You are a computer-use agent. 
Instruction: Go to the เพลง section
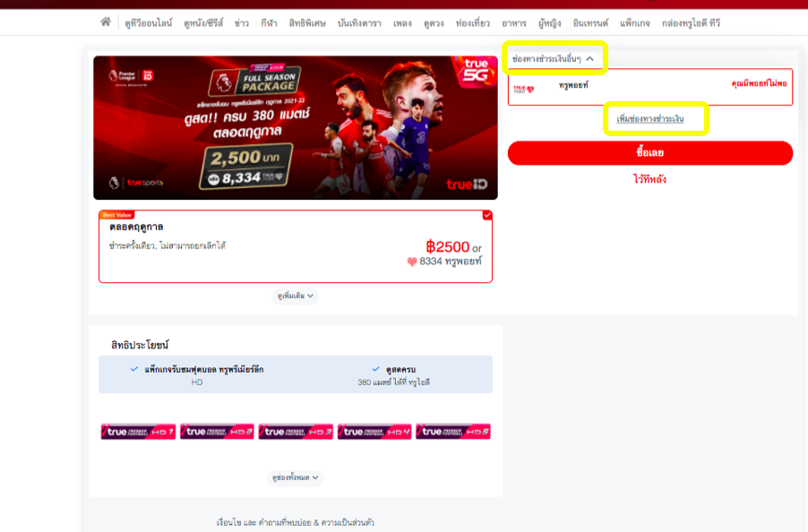(402, 23)
